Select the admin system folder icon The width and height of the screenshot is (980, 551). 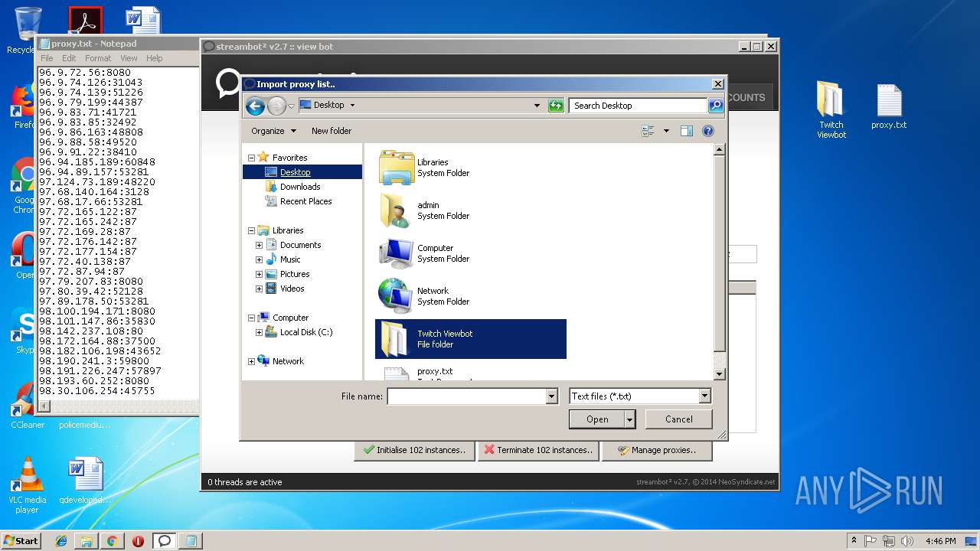pos(396,210)
